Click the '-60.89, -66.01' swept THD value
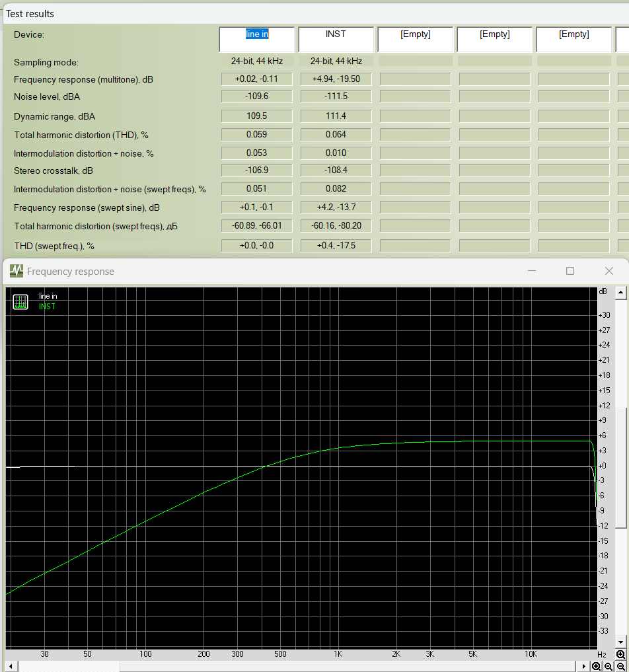 256,225
